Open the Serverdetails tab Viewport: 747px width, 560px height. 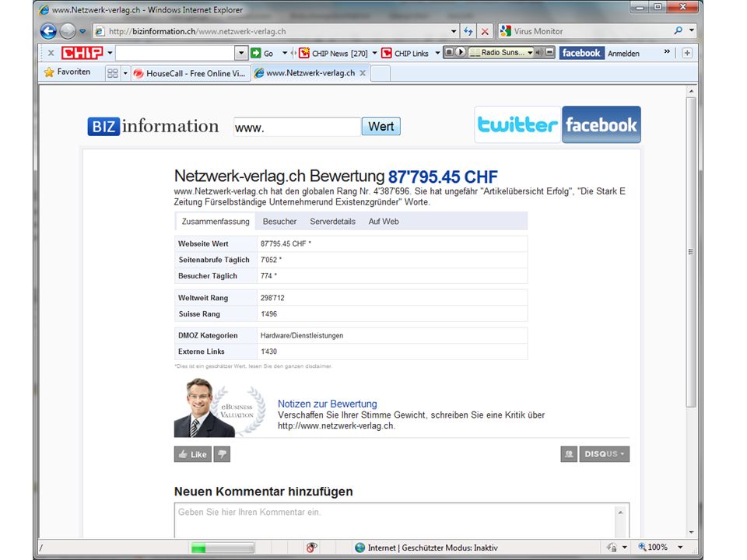pos(332,222)
